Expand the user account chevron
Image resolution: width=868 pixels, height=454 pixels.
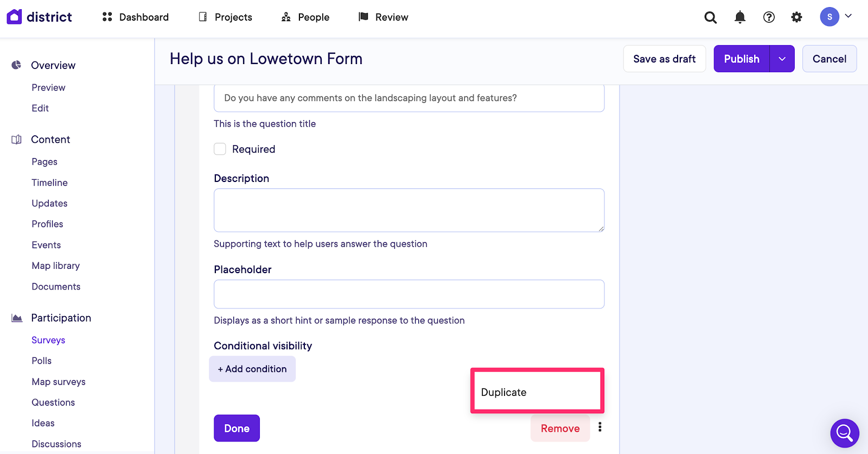tap(848, 16)
